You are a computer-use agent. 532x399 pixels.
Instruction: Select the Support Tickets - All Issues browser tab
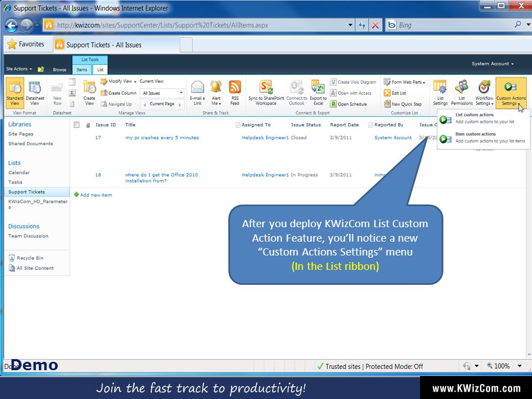[x=116, y=45]
